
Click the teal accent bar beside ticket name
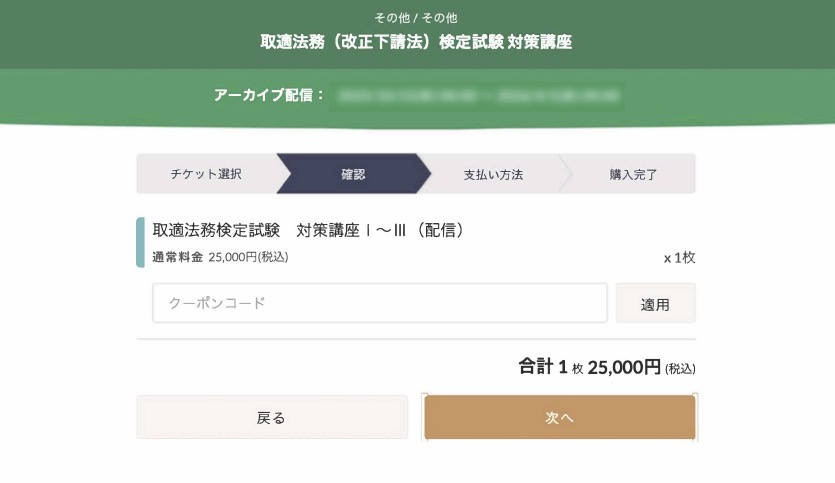pos(140,242)
